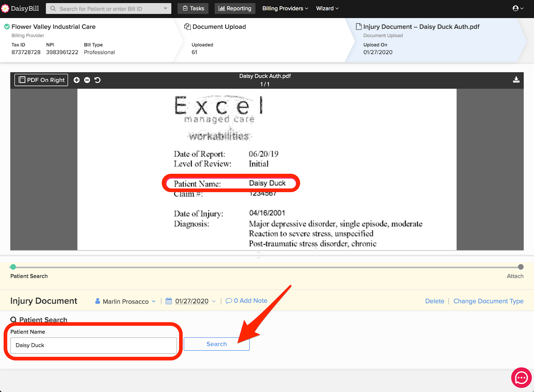Image resolution: width=534 pixels, height=392 pixels.
Task: Click the Patient Search progress step dot
Action: click(x=13, y=267)
